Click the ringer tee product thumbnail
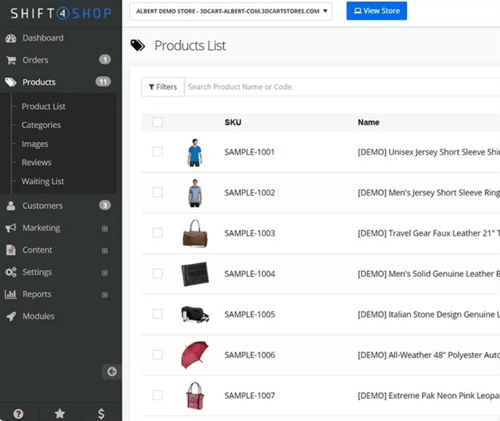The width and height of the screenshot is (500, 421). [195, 193]
